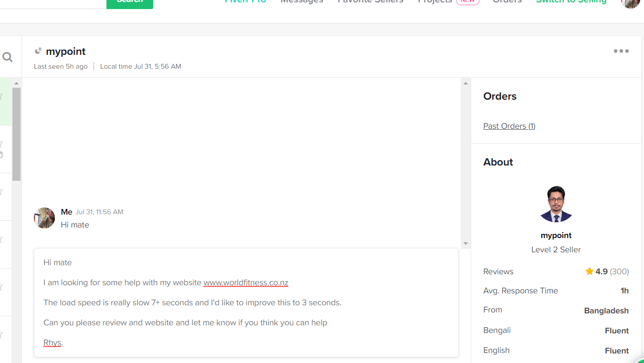Viewport: 644px width, 363px height.
Task: Click the conversation list scrollbar thumb
Action: 17,134
